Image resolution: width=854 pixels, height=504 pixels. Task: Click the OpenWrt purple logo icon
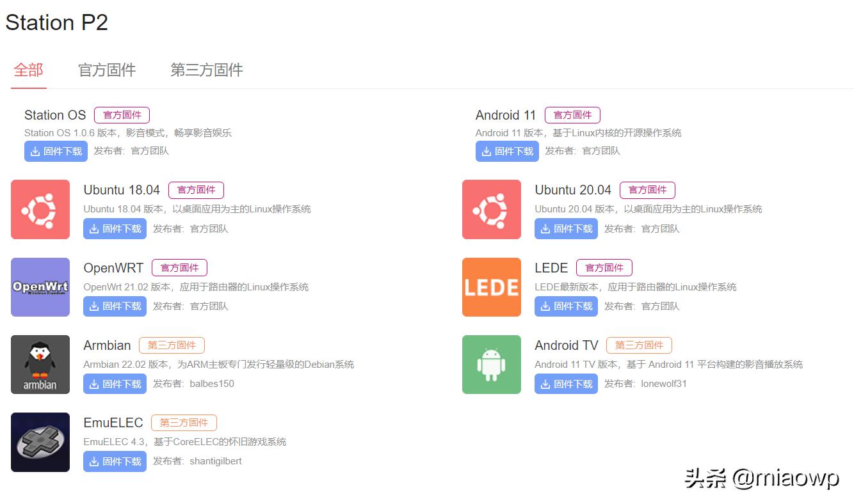click(40, 287)
